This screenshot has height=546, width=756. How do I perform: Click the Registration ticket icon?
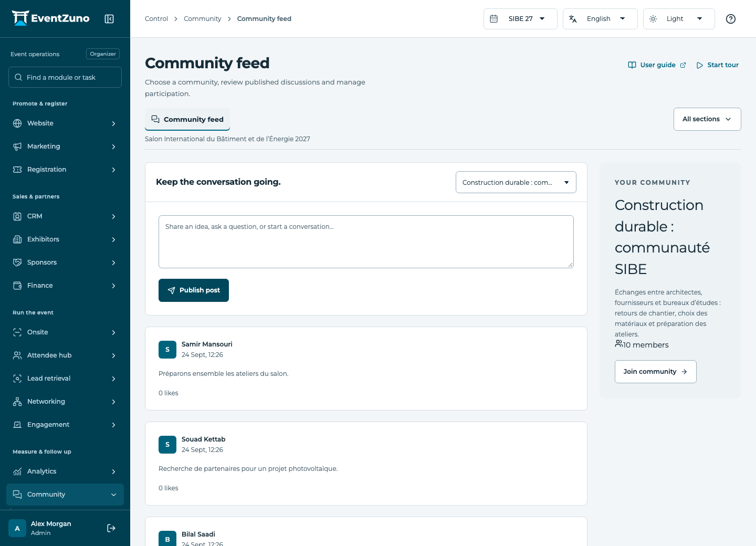click(17, 170)
